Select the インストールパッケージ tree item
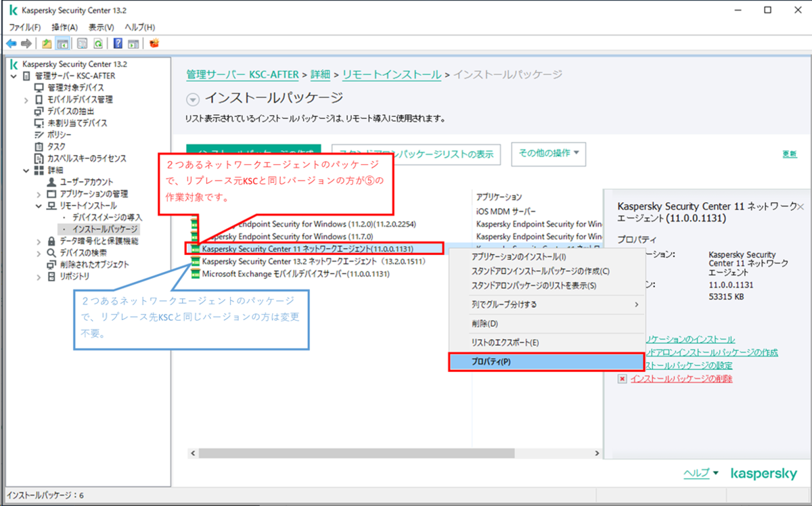 pos(100,229)
